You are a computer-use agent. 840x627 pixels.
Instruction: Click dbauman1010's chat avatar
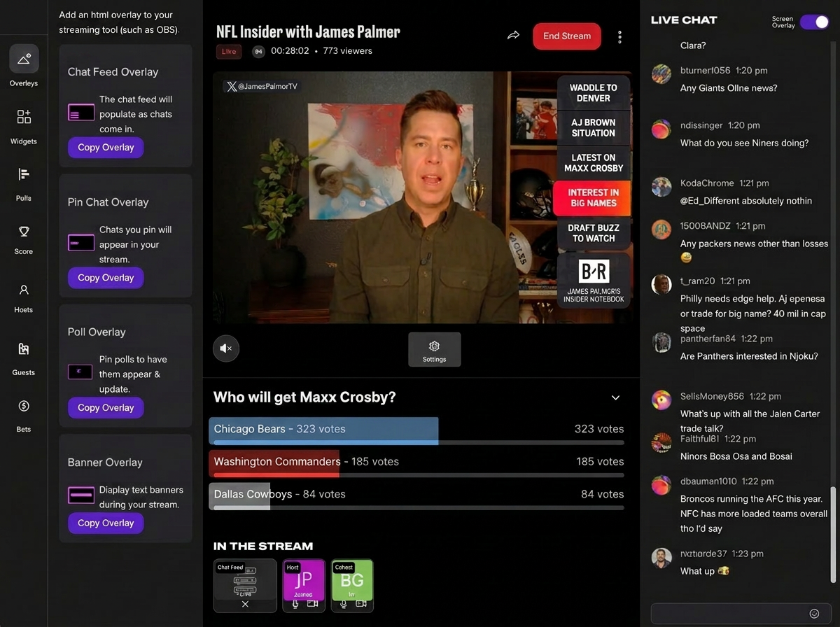tap(661, 485)
